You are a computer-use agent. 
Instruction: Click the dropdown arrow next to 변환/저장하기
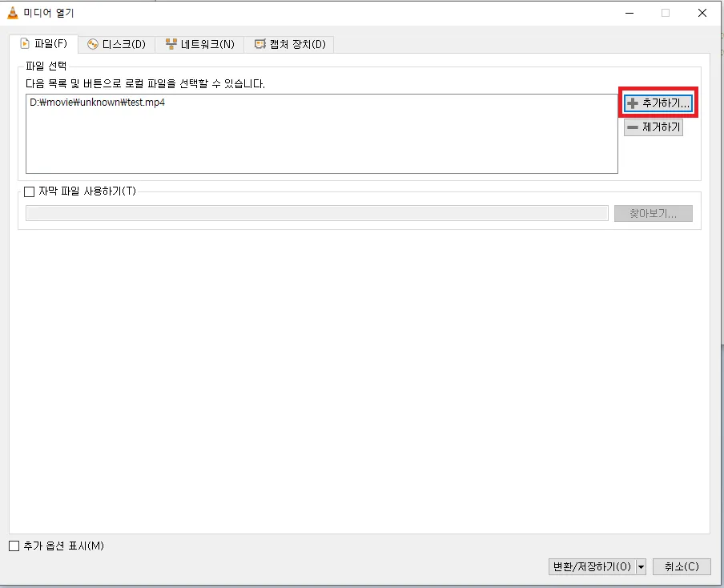click(x=641, y=566)
